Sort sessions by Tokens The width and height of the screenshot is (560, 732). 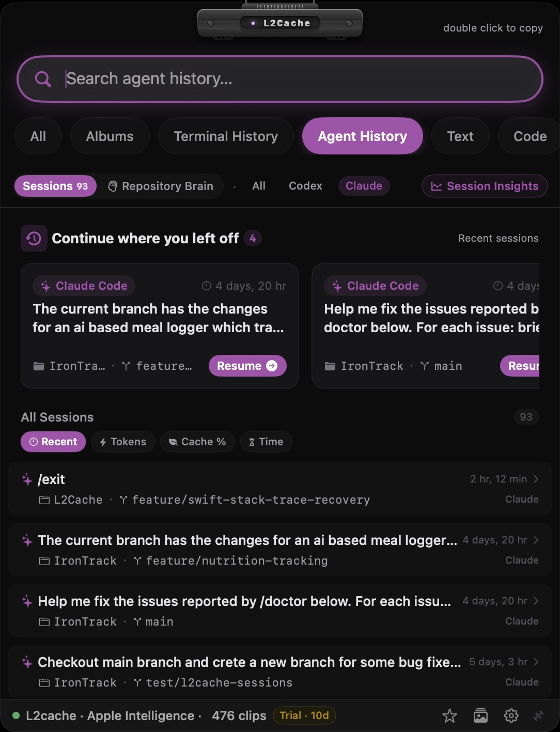123,442
